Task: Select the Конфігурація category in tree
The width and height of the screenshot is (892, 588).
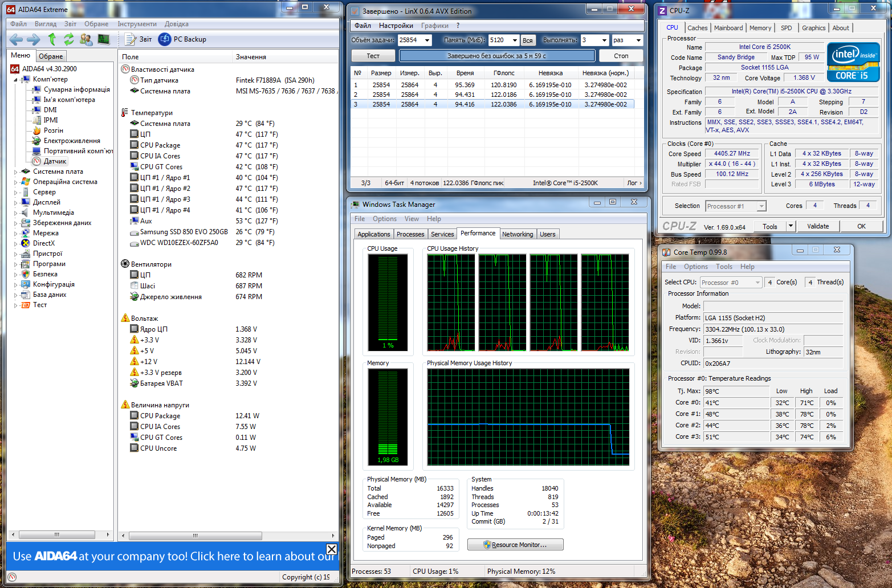Action: pyautogui.click(x=47, y=284)
